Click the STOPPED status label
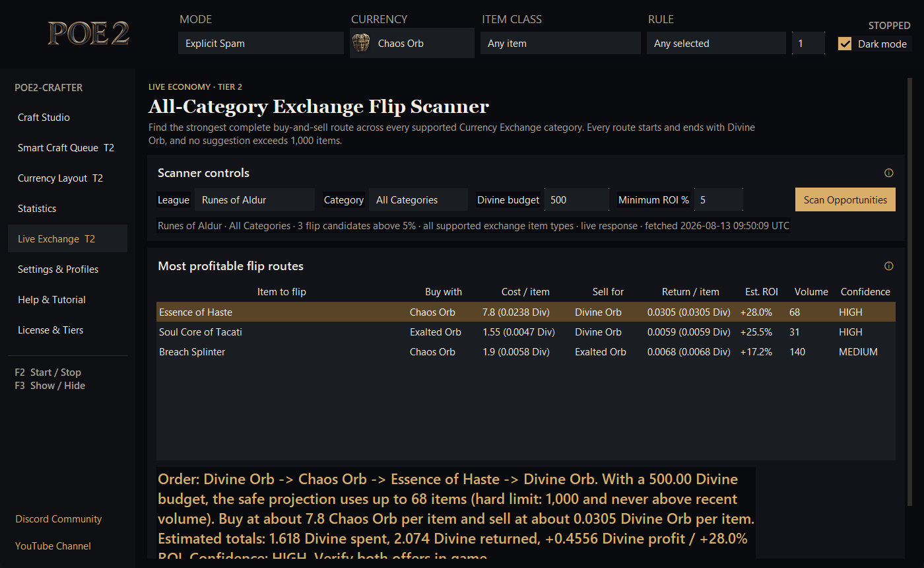 889,26
